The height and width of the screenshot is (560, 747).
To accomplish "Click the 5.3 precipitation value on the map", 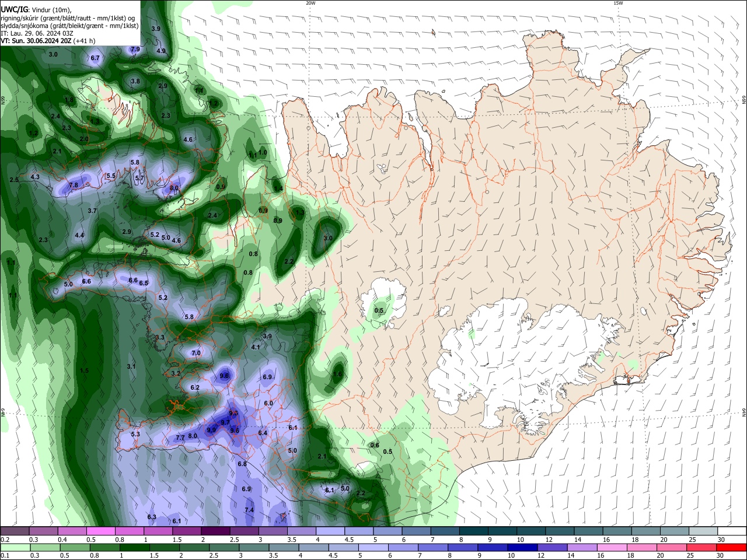I will tap(135, 434).
